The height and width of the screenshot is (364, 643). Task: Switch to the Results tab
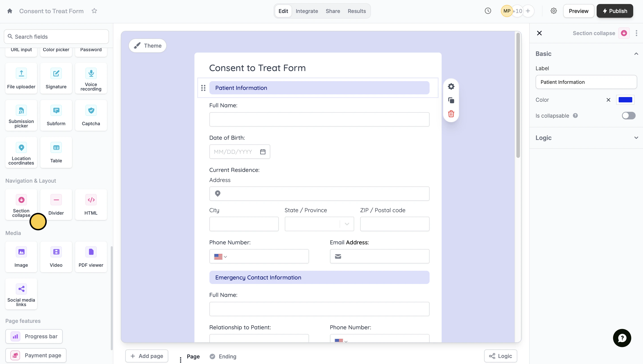pos(357,11)
